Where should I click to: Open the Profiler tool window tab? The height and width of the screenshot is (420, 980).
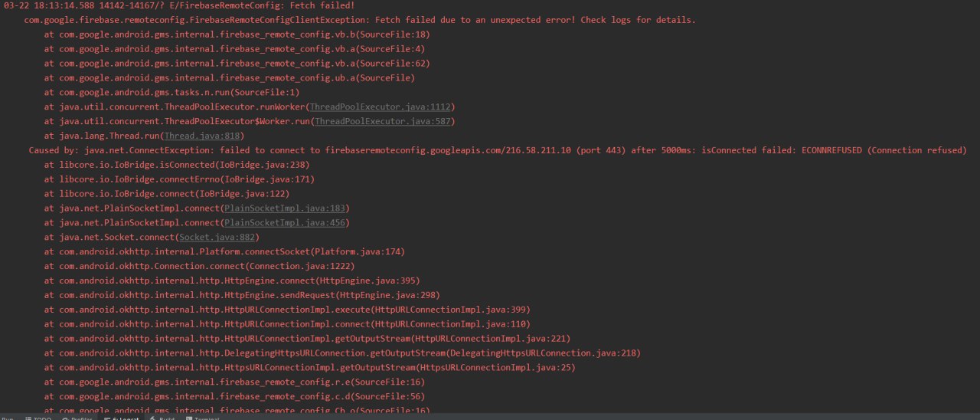pyautogui.click(x=79, y=418)
